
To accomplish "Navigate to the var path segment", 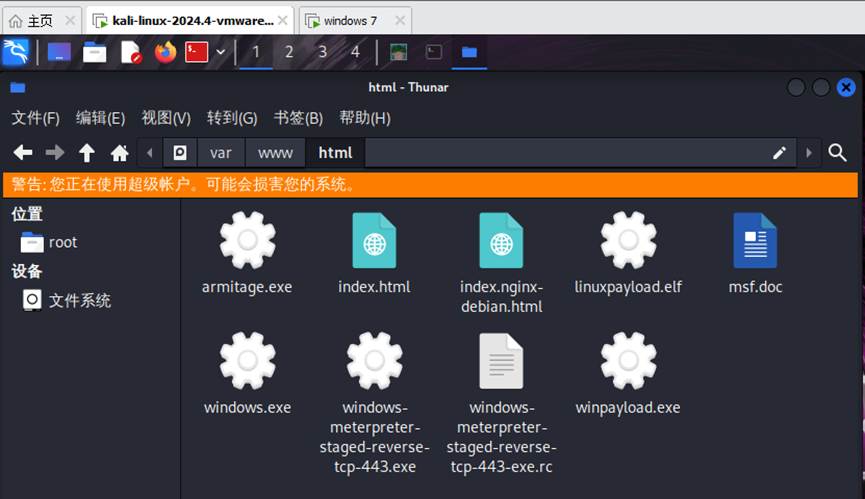I will pyautogui.click(x=221, y=153).
